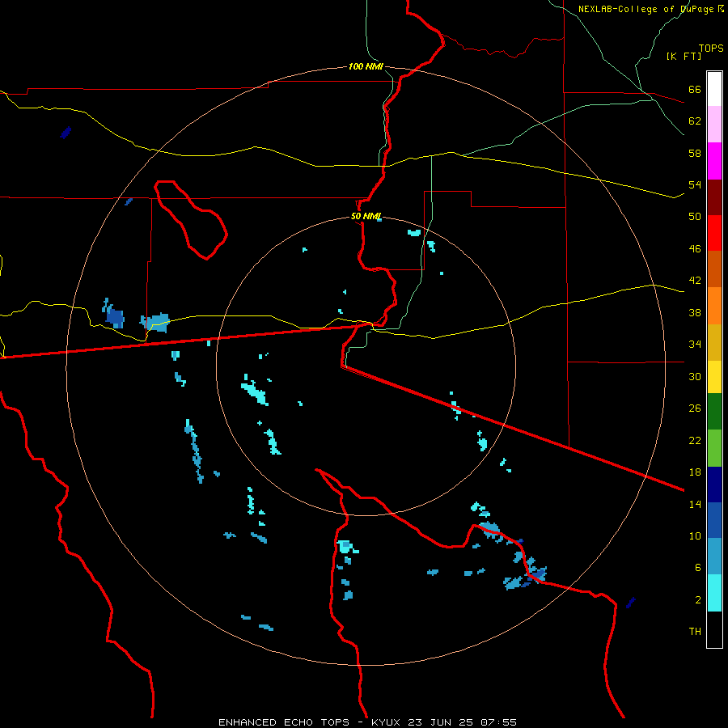Click the 58 legend value label
Screen dimensions: 728x728
(x=695, y=153)
